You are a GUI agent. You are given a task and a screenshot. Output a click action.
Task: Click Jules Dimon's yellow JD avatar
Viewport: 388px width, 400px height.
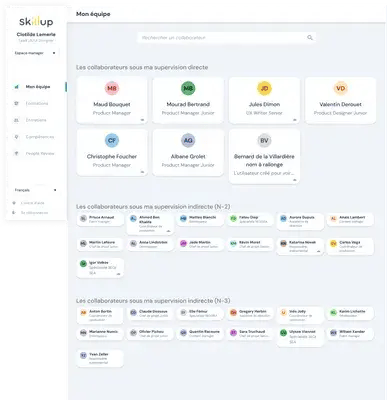[x=264, y=88]
